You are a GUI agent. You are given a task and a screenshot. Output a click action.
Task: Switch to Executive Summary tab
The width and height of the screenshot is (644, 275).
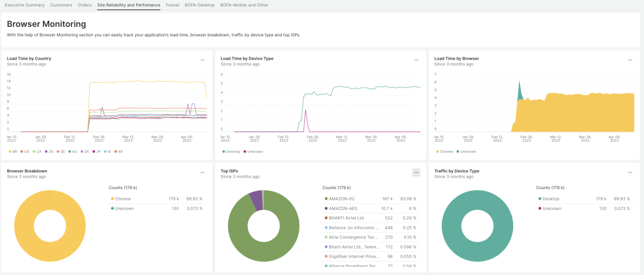(x=25, y=5)
